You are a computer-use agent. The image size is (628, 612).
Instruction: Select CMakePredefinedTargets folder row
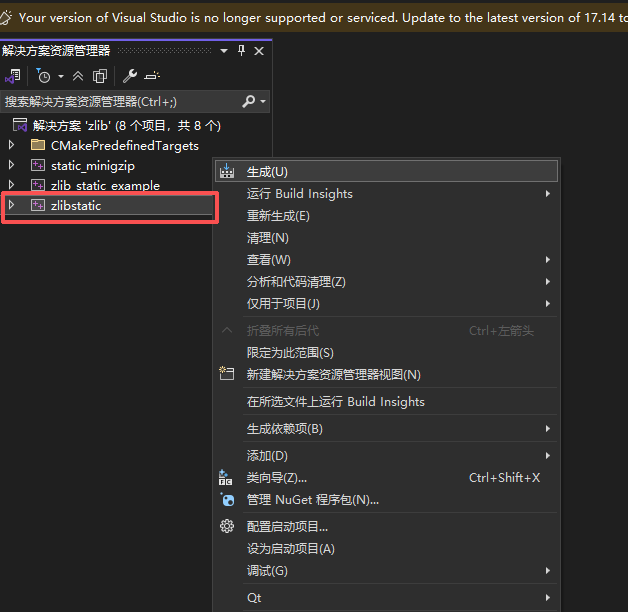(x=125, y=145)
